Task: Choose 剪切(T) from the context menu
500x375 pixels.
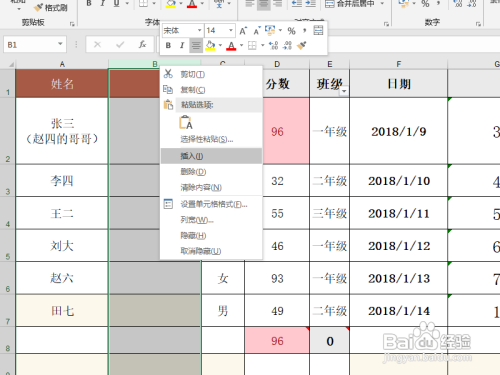Action: point(211,74)
